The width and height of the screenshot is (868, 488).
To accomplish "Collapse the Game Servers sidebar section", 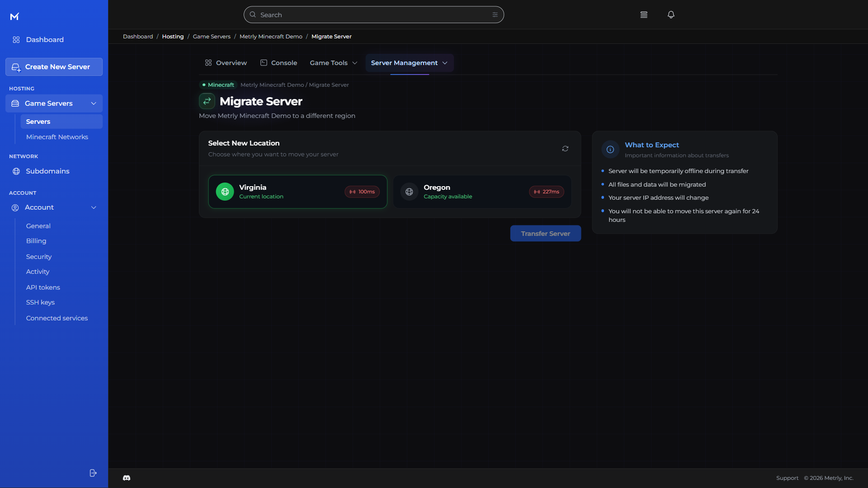I will (x=94, y=103).
